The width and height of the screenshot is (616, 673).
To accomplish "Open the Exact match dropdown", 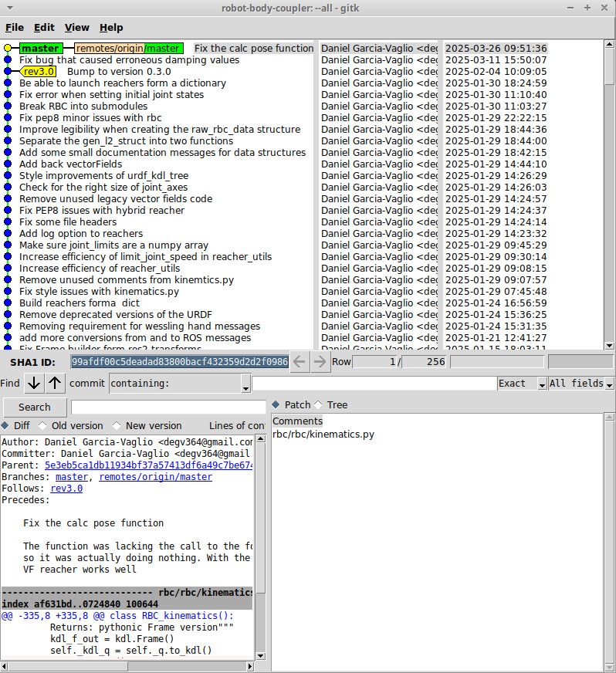I will click(x=521, y=384).
